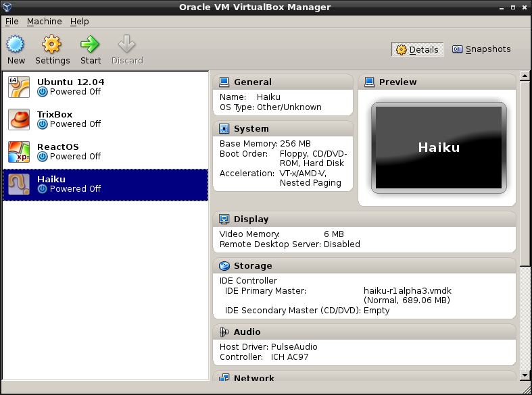
Task: Open Settings with the gear icon
Action: 51,44
